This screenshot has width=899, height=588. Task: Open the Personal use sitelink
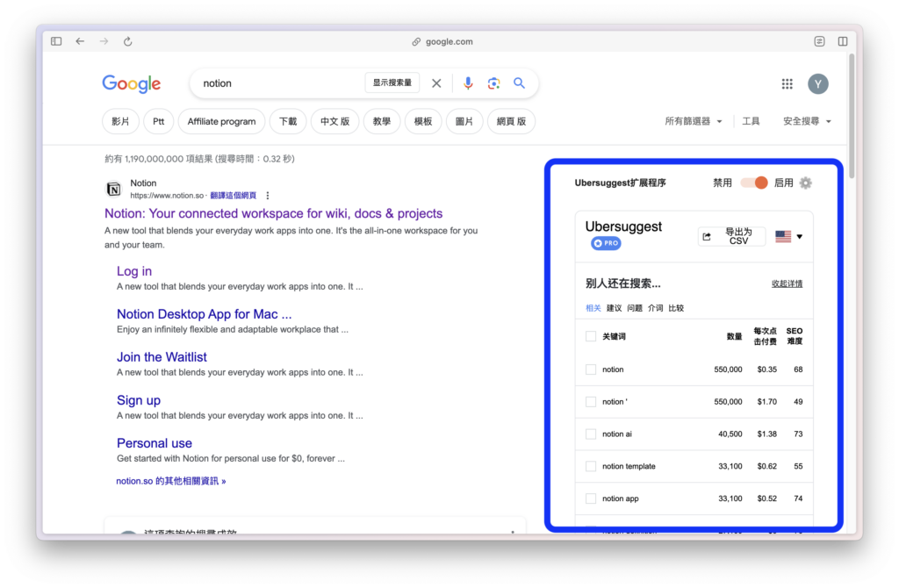point(155,443)
